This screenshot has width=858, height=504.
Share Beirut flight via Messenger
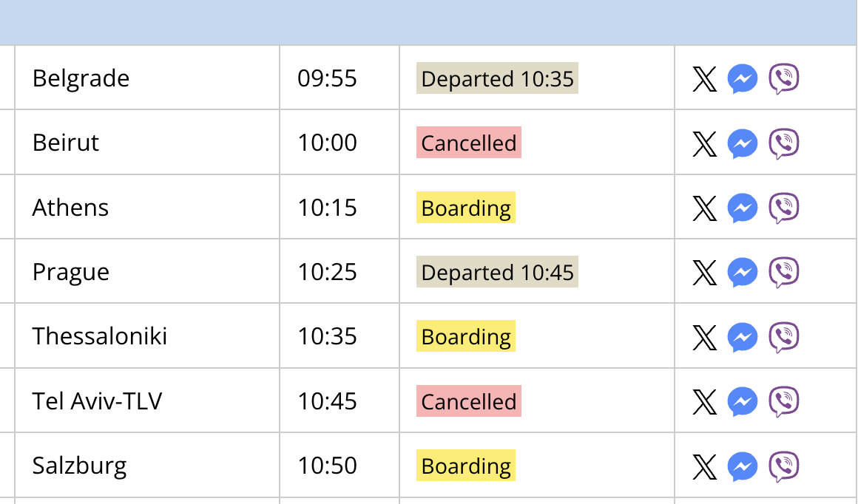pyautogui.click(x=743, y=143)
